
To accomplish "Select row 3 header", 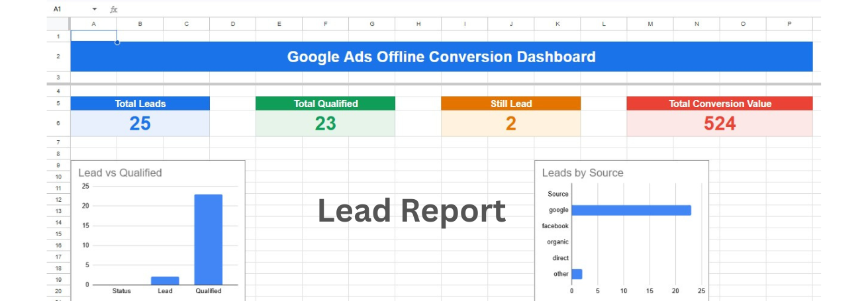I will pos(58,77).
